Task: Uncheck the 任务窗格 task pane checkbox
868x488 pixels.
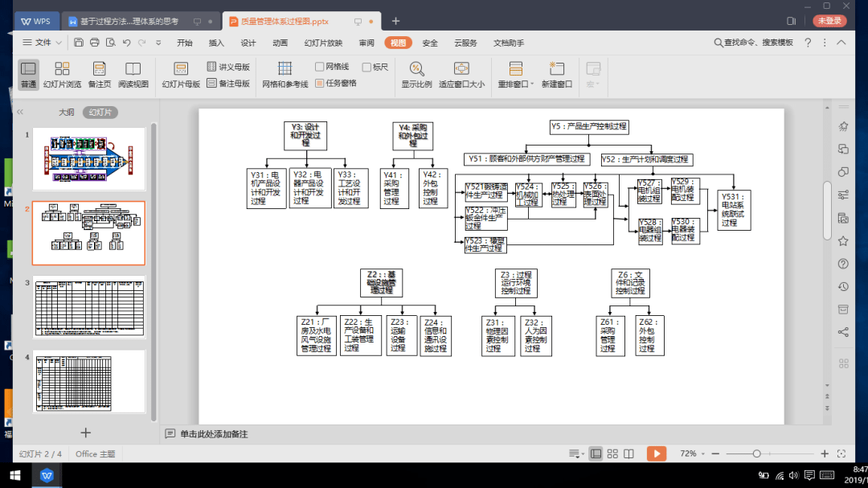Action: click(x=320, y=83)
